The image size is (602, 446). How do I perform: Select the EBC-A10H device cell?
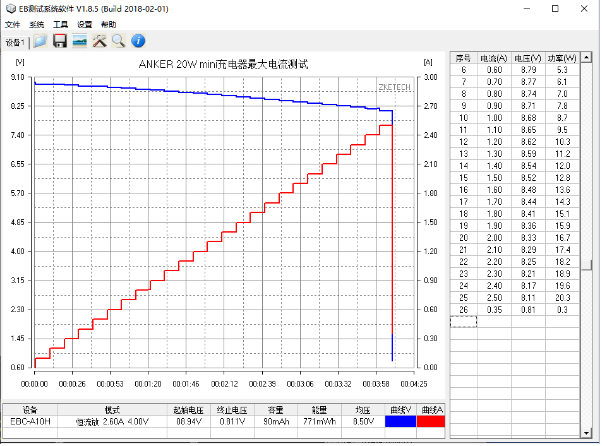[30, 421]
